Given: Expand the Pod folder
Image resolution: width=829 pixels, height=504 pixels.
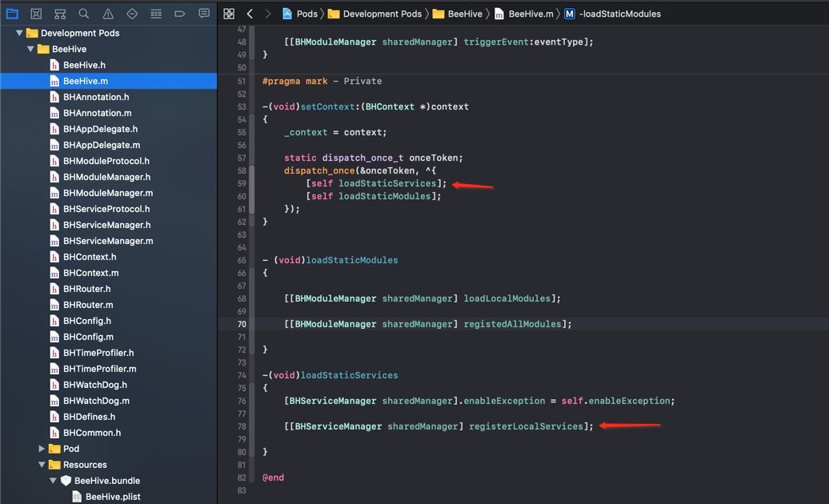Looking at the screenshot, I should (x=42, y=449).
